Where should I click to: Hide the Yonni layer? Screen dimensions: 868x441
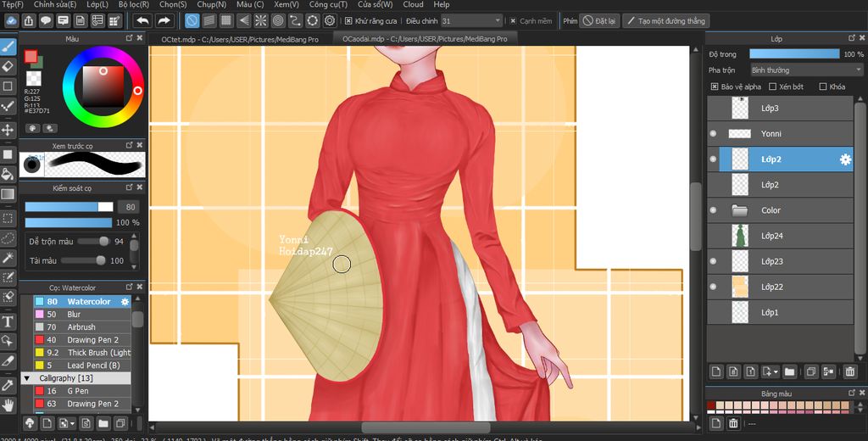point(713,133)
